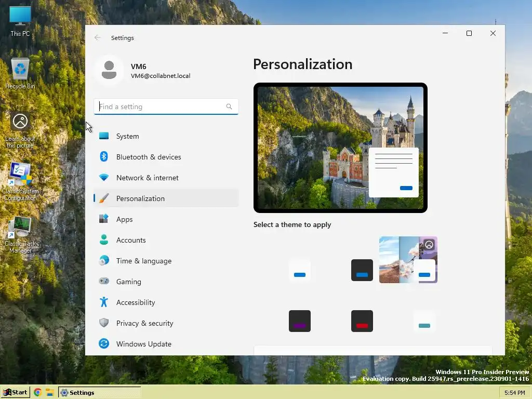This screenshot has height=399, width=532.
Task: Click the shield icon beside Privacy & security
Action: tap(104, 323)
